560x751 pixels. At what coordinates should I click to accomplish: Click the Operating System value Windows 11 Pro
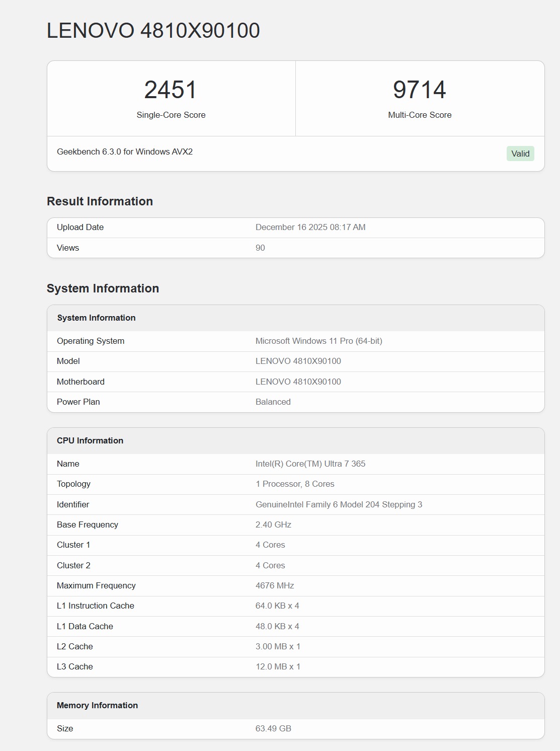click(x=319, y=341)
